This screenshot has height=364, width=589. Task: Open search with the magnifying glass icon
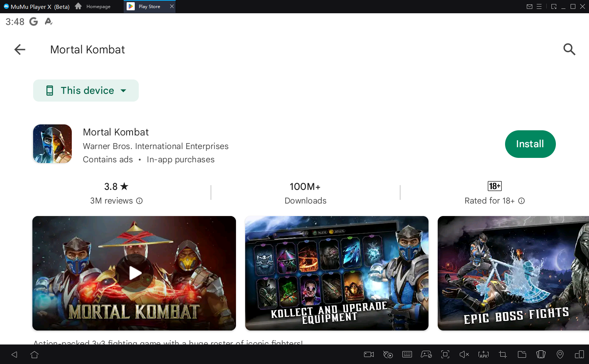[569, 49]
